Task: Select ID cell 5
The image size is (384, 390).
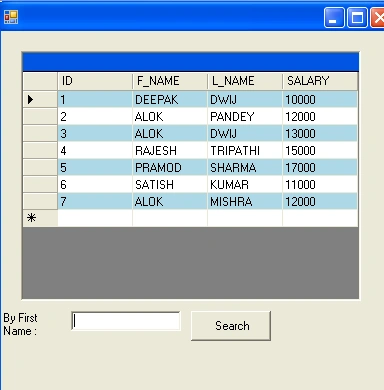Action: [x=95, y=167]
